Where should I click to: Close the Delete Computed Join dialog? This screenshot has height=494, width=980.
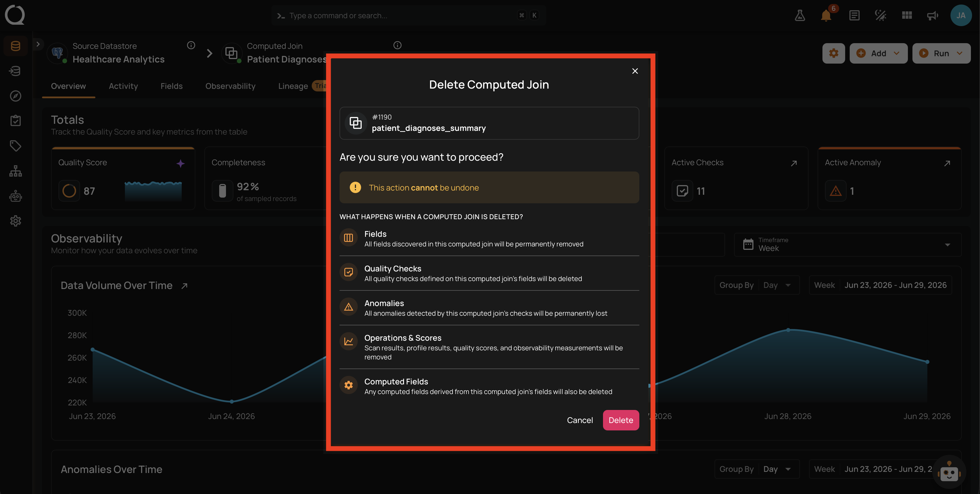[635, 71]
